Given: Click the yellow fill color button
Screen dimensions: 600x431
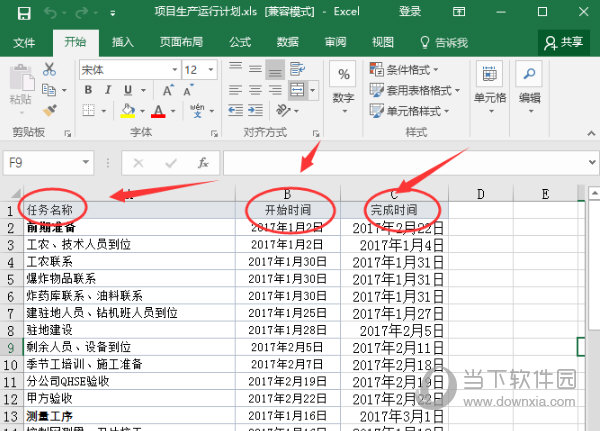Looking at the screenshot, I should tap(127, 111).
